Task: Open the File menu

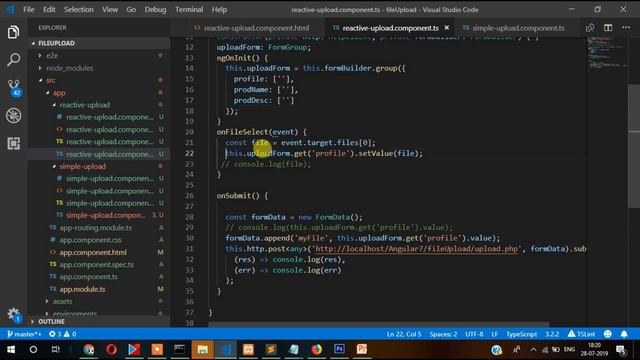Action: point(29,9)
